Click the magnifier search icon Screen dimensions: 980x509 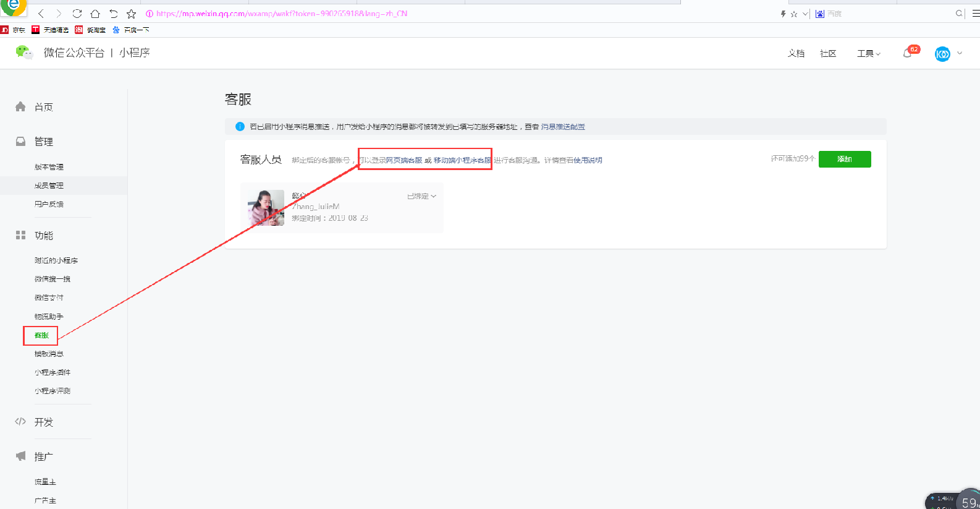point(959,14)
